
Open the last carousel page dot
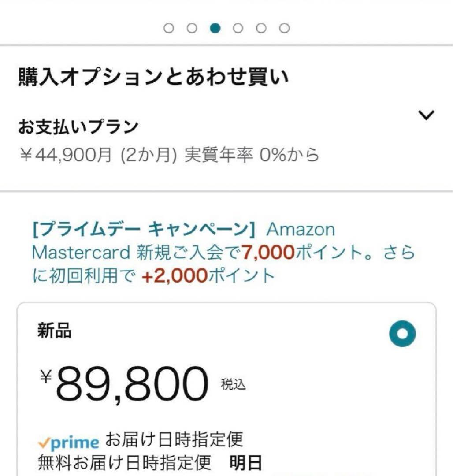pos(285,28)
